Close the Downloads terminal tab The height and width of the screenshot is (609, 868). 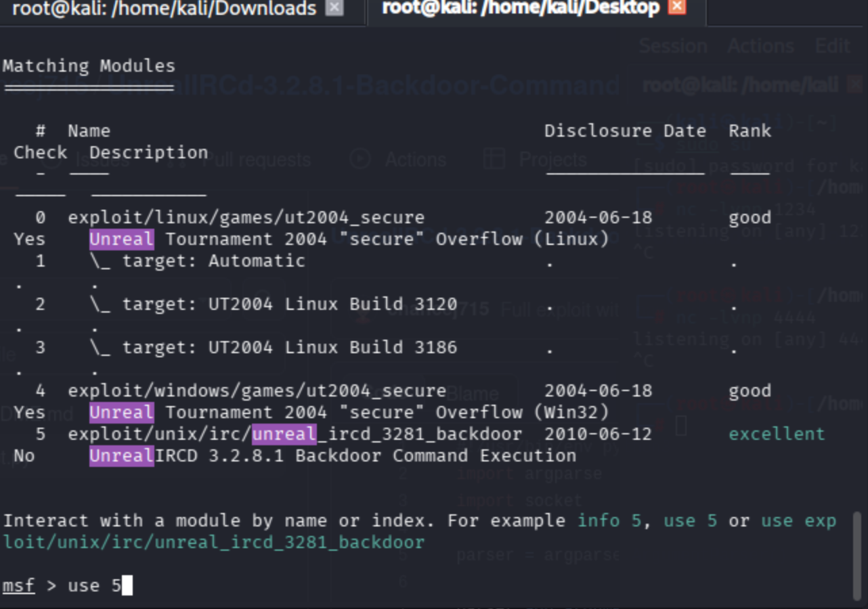pos(334,8)
